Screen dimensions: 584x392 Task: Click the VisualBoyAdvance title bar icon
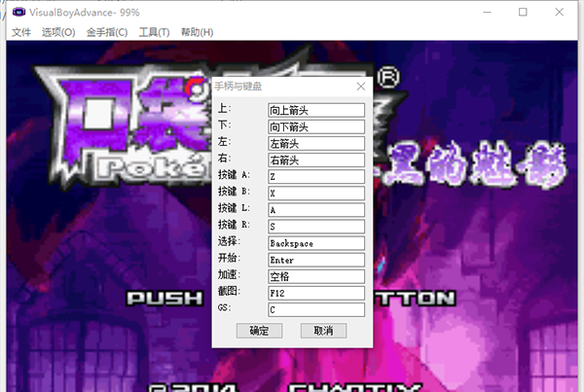pos(19,13)
